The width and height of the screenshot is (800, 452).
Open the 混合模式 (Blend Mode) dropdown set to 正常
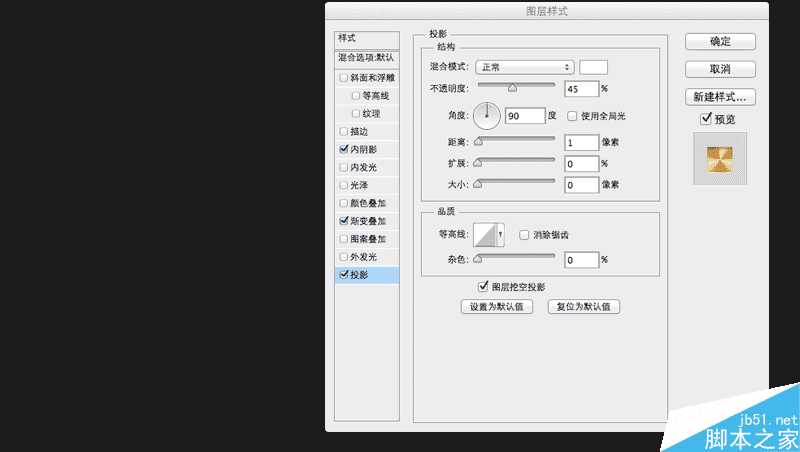click(x=524, y=67)
